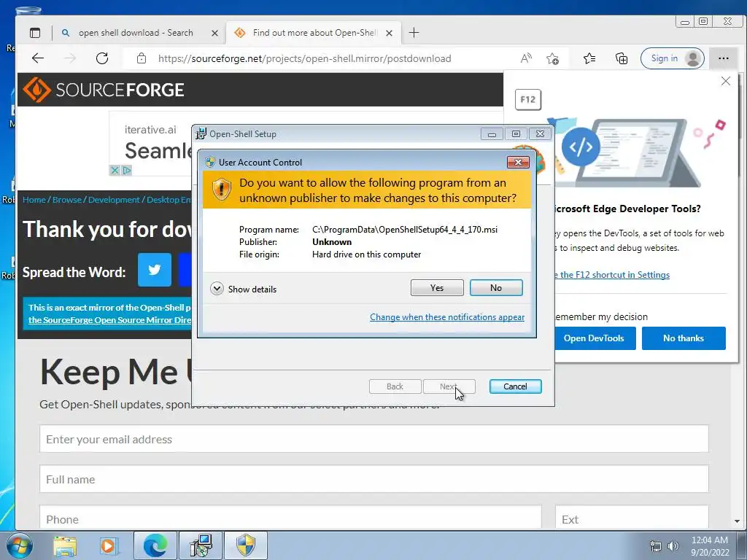Focus the Phone field
The height and width of the screenshot is (560, 747).
290,518
